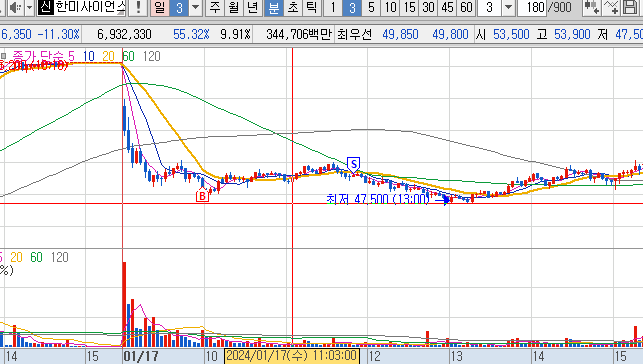Choose the 15-minute interval button

coord(409,7)
